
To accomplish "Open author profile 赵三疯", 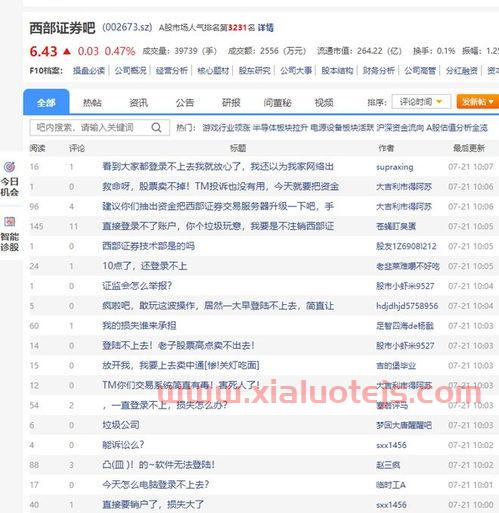I will (388, 465).
